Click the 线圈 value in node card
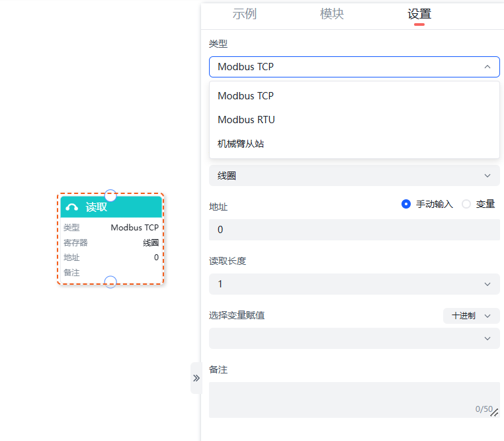Viewport: 504px width, 441px height. pyautogui.click(x=151, y=243)
